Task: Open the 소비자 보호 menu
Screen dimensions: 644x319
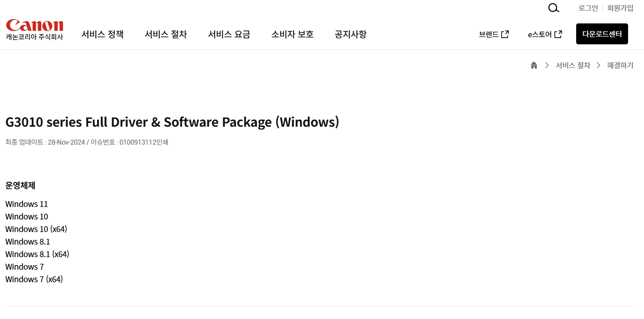Action: [292, 34]
